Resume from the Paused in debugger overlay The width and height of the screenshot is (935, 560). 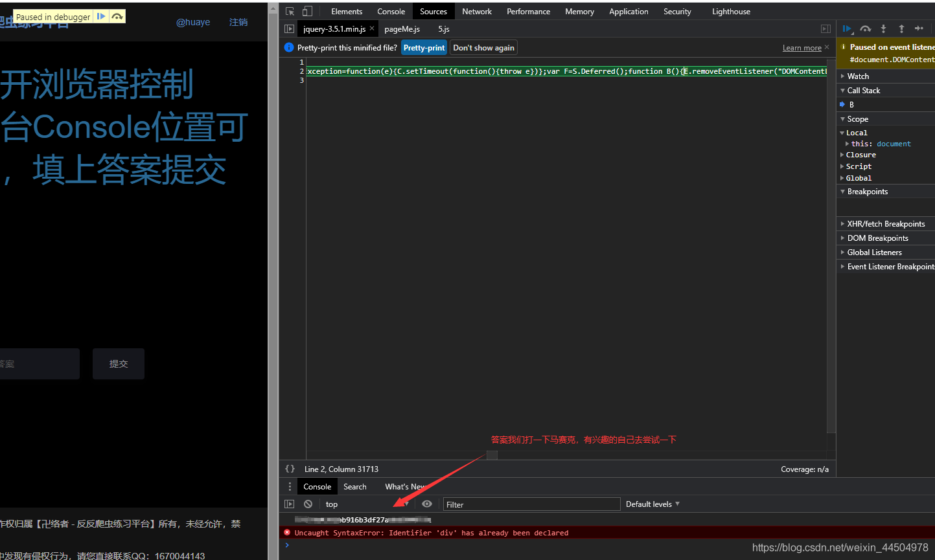coord(101,16)
